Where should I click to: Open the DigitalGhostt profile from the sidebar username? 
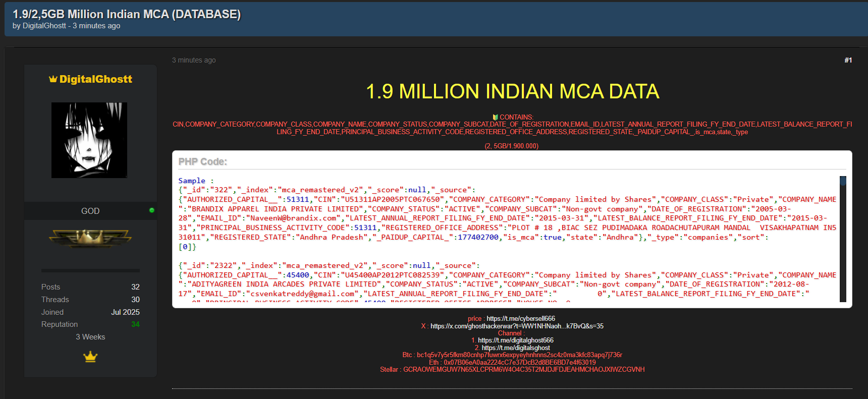click(95, 79)
